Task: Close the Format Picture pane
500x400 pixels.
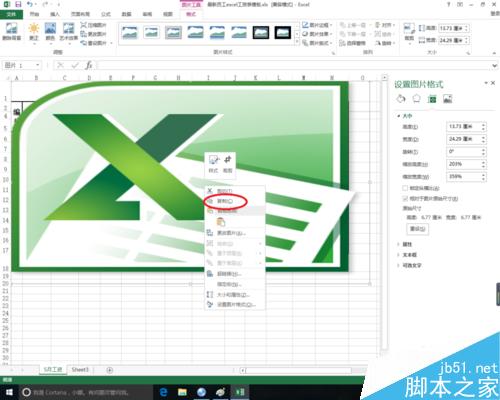Action: [493, 83]
